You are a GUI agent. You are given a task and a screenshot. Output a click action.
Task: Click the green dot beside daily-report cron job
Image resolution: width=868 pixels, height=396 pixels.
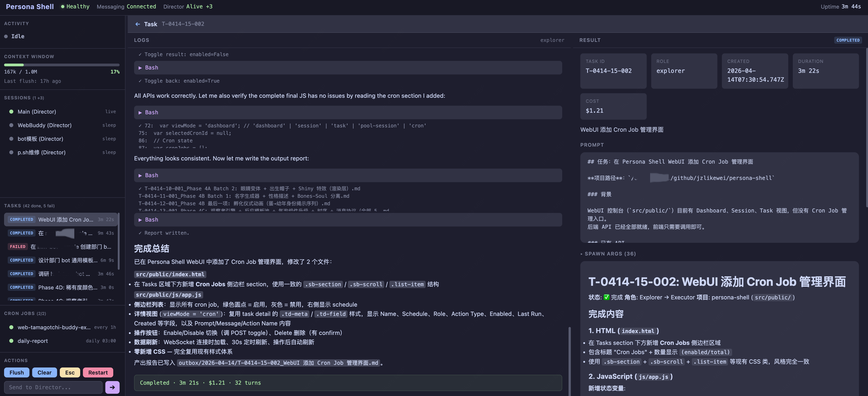tap(11, 340)
